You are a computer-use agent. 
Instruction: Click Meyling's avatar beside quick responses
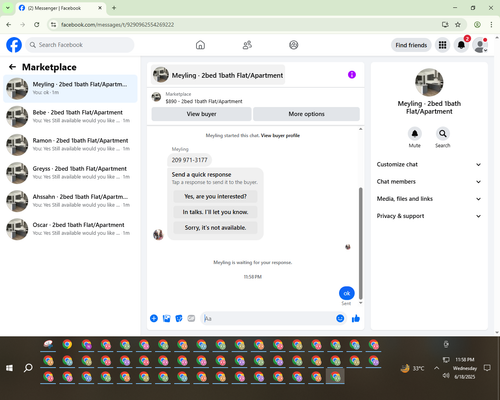tap(158, 234)
